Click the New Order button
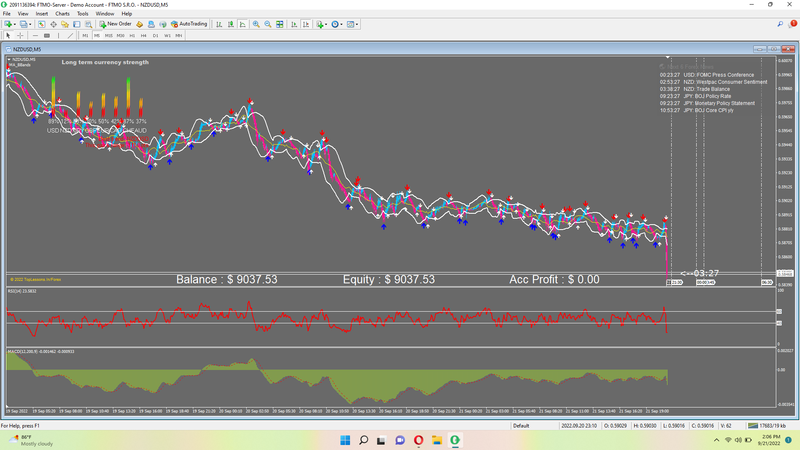800x450 pixels. click(115, 23)
